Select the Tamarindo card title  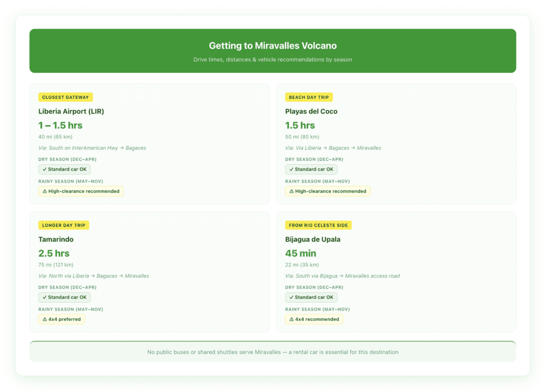pyautogui.click(x=56, y=240)
